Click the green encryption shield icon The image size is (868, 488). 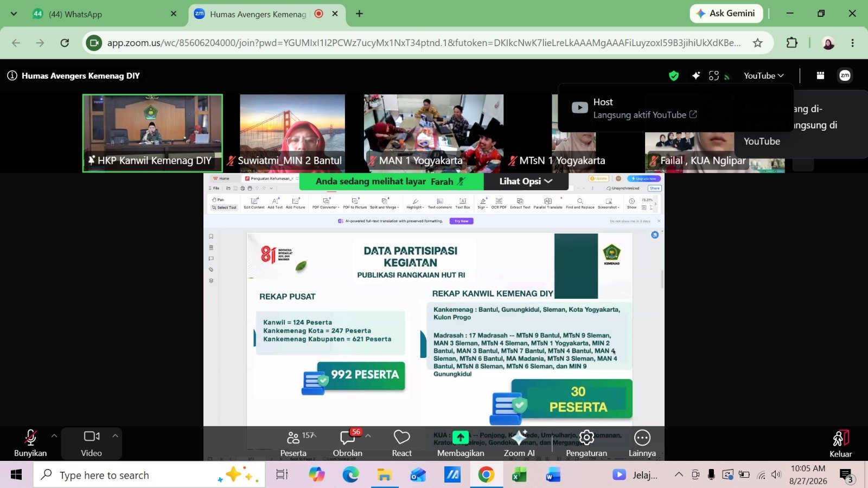pos(674,76)
